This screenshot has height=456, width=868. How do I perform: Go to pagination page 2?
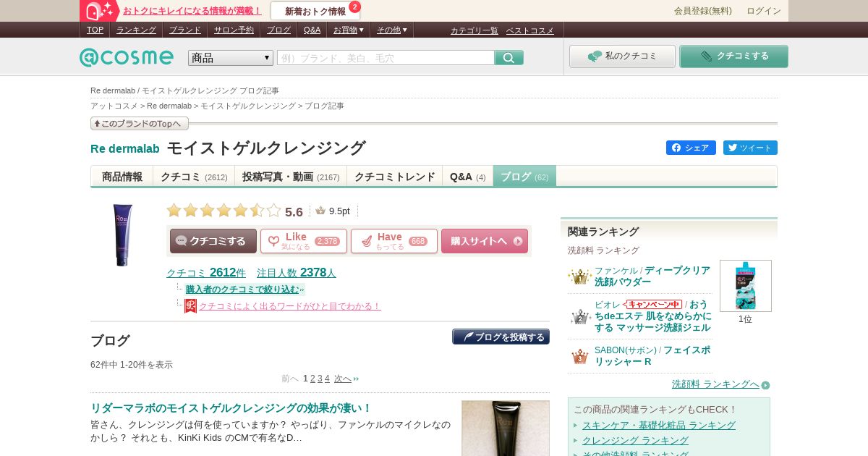[x=312, y=379]
